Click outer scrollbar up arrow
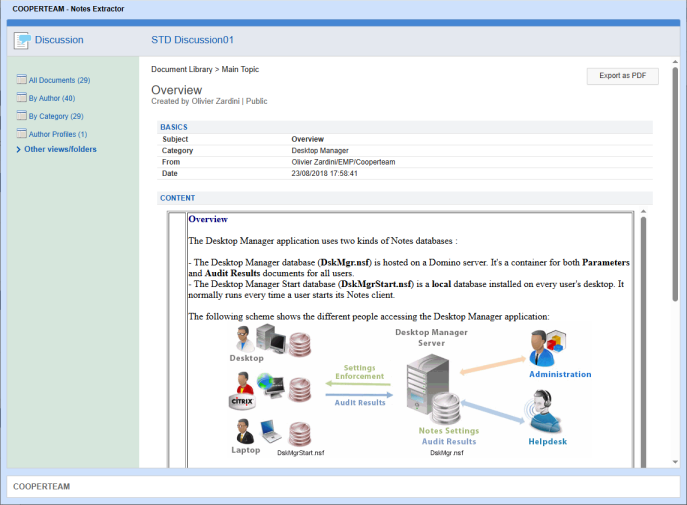Screen dimensions: 687x505 (x=675, y=62)
